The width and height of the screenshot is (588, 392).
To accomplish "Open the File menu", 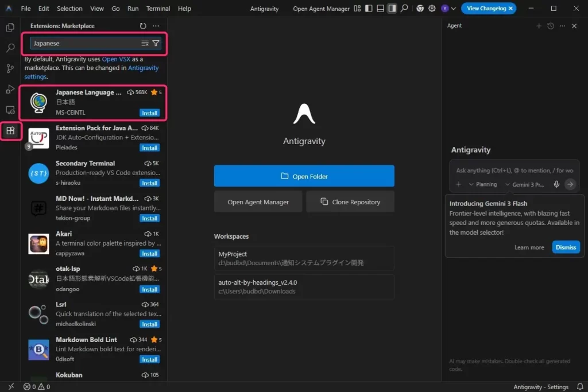I will (x=26, y=8).
